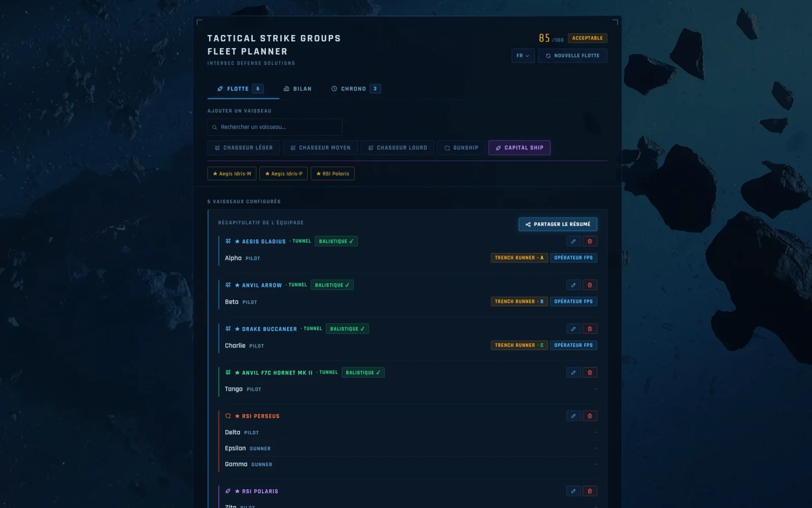Switch to the Flotte tab
This screenshot has width=812, height=508.
243,88
